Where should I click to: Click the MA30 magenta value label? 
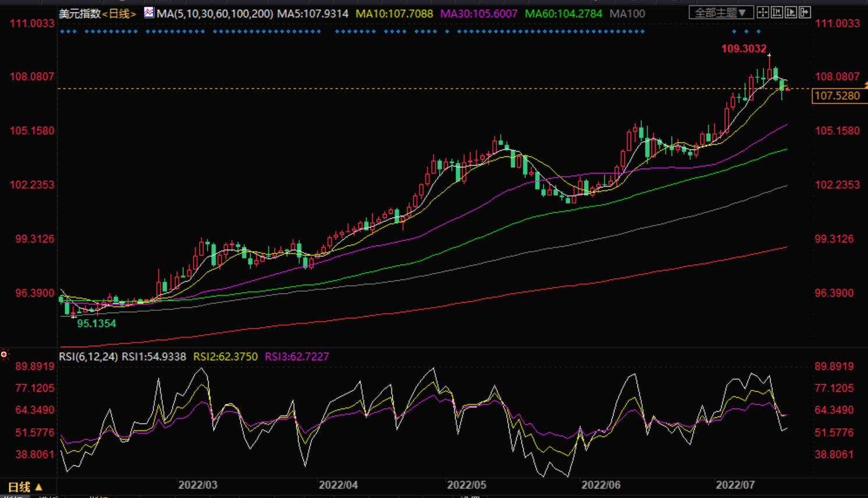pyautogui.click(x=479, y=13)
